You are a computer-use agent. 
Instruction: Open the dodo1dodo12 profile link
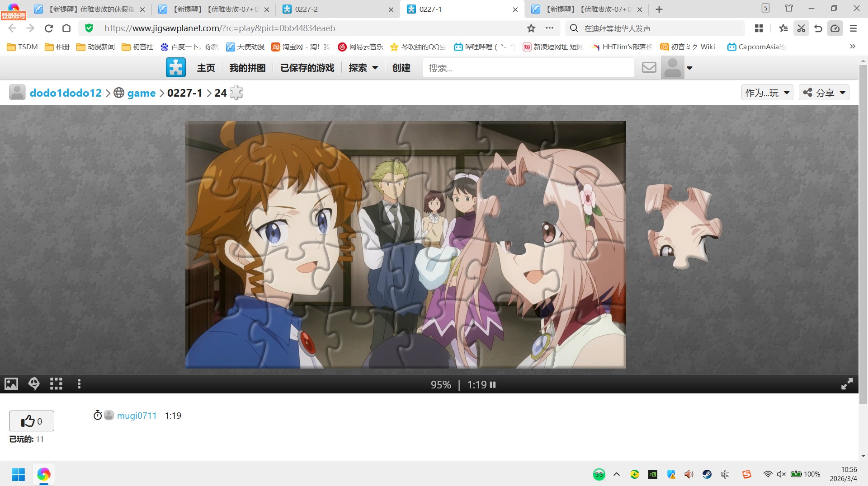[x=66, y=93]
